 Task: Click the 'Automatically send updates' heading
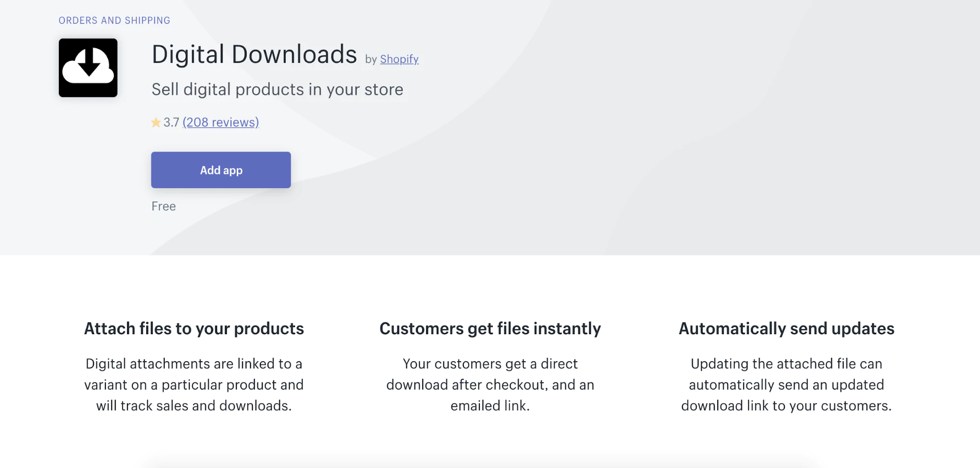point(786,328)
